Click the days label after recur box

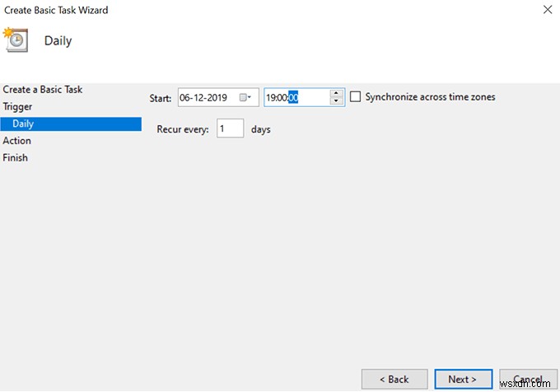click(261, 129)
